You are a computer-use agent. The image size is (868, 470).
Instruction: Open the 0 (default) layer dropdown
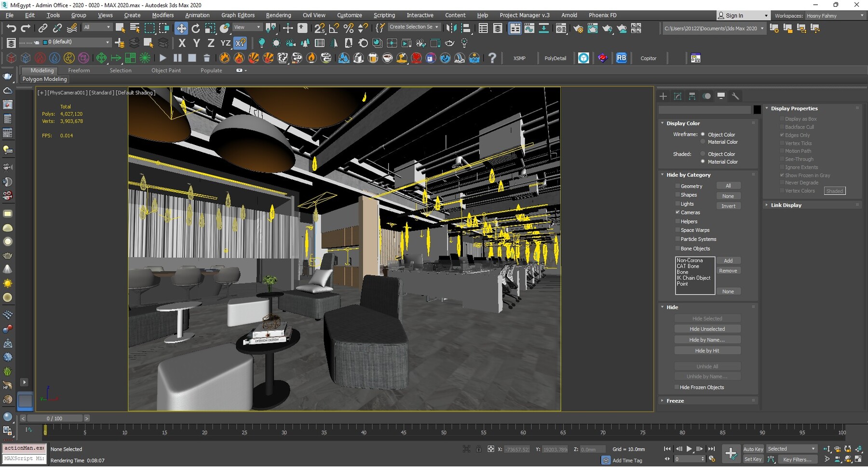coord(76,42)
